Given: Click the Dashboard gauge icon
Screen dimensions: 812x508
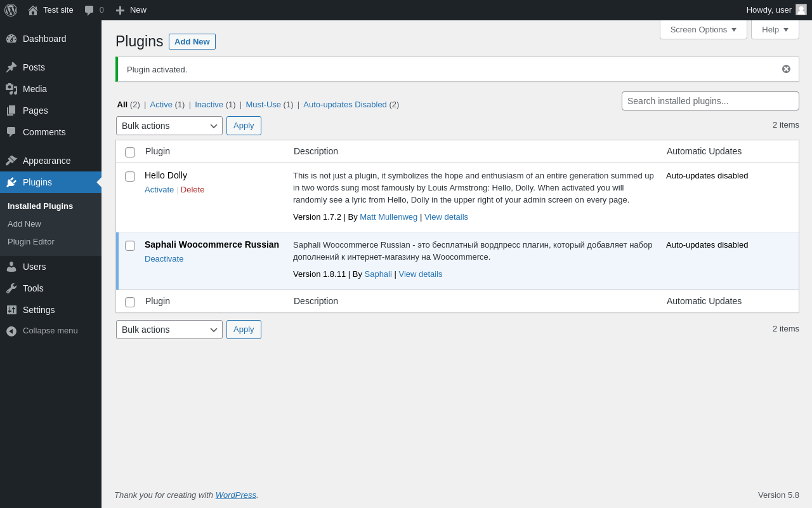Looking at the screenshot, I should click(11, 39).
